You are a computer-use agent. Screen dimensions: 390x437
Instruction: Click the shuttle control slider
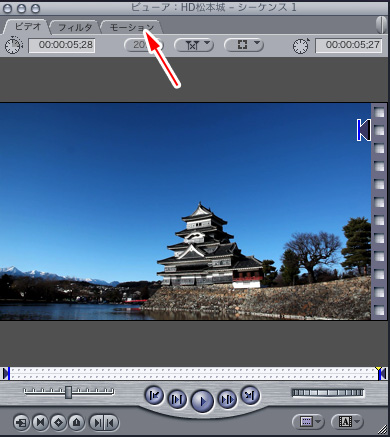69,392
